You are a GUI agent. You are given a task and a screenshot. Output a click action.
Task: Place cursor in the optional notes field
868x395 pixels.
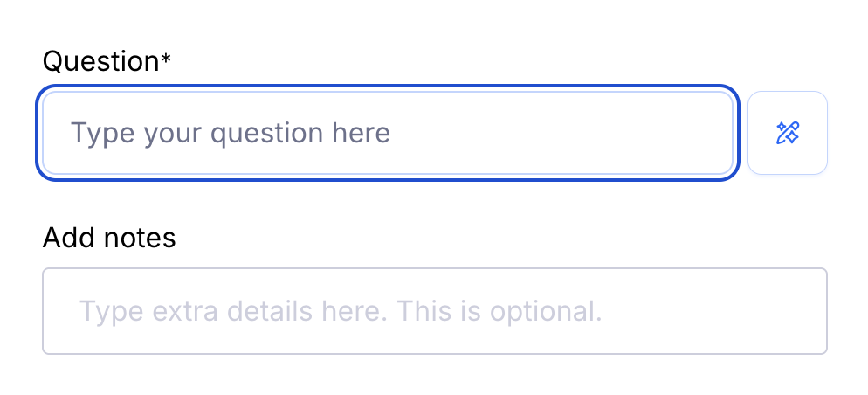coord(434,311)
